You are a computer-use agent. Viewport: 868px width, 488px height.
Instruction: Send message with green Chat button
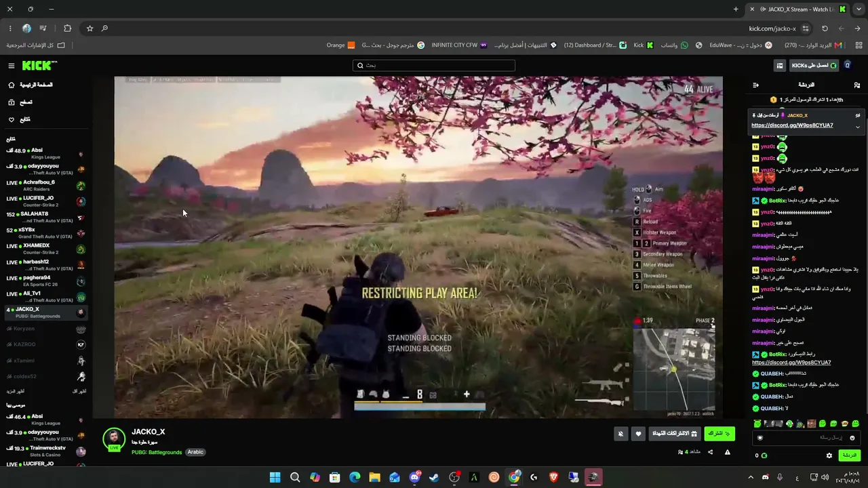849,455
